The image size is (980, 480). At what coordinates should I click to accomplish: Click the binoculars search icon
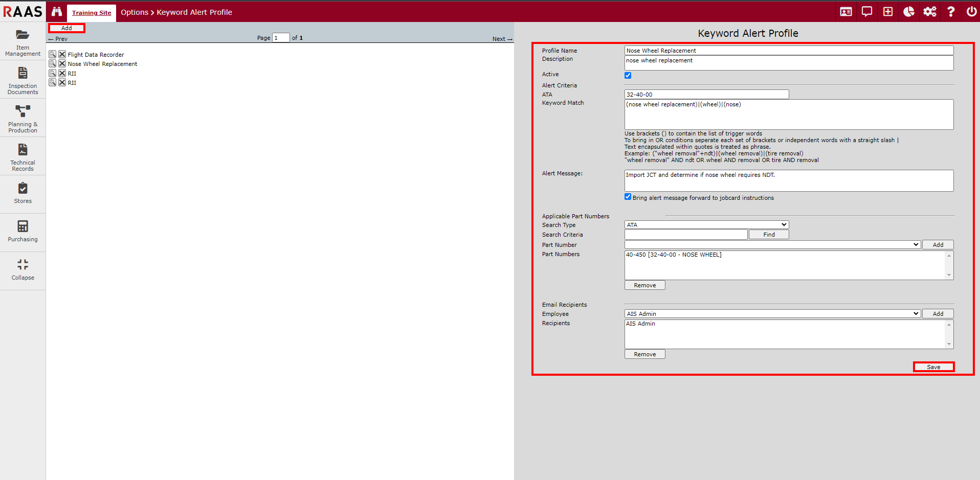57,12
